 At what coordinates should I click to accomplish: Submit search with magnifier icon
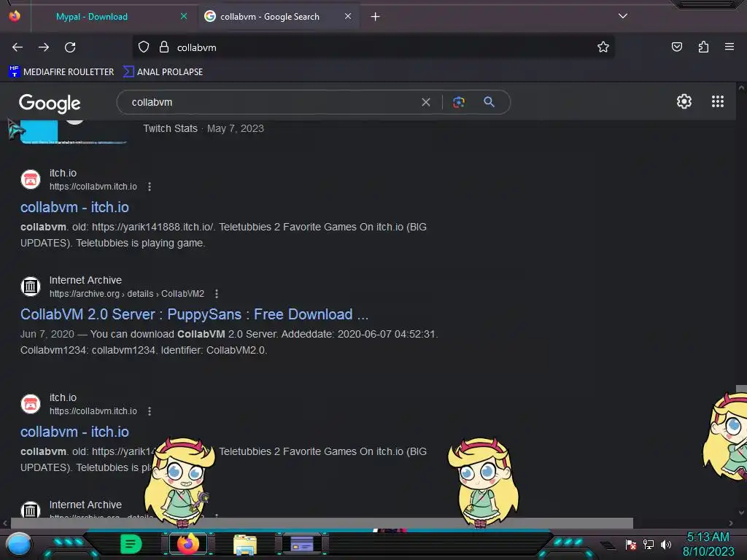489,102
